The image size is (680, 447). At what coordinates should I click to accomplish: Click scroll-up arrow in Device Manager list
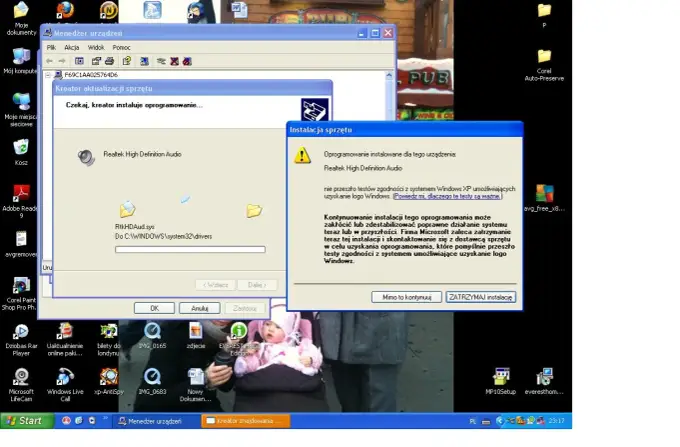(389, 75)
